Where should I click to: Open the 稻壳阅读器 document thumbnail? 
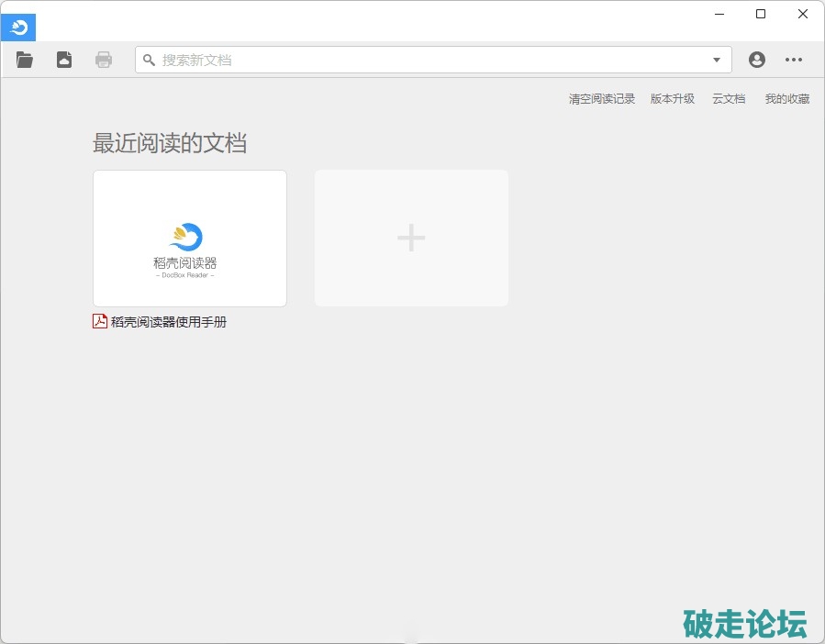[x=190, y=239]
